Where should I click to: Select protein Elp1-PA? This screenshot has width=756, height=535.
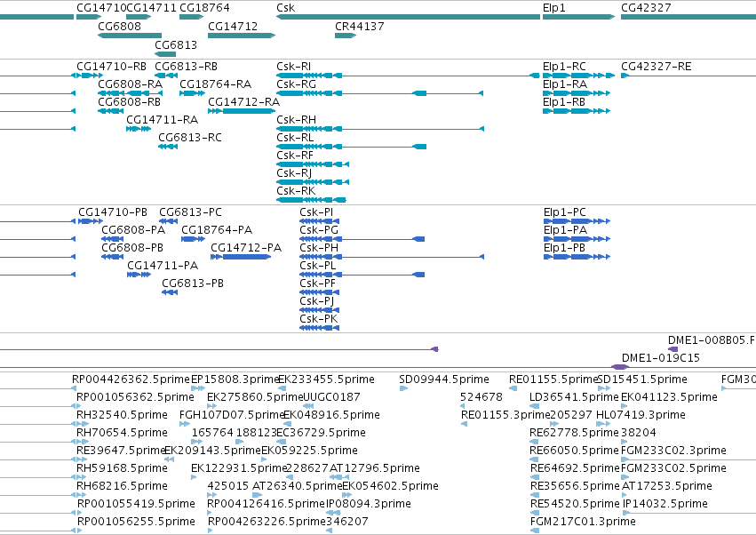(566, 230)
